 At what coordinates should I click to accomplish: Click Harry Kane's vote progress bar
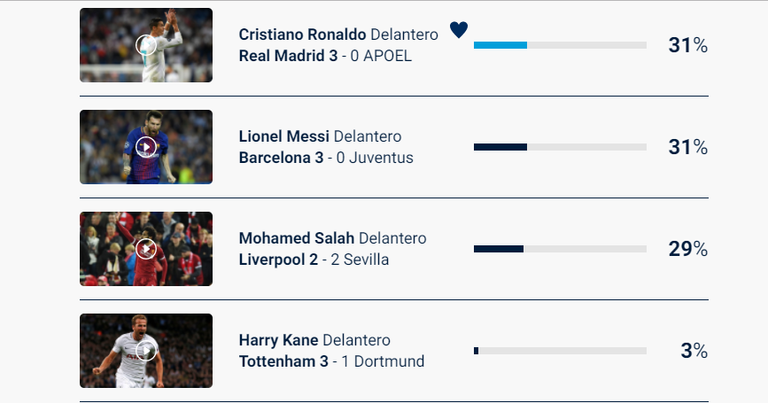[x=559, y=351]
